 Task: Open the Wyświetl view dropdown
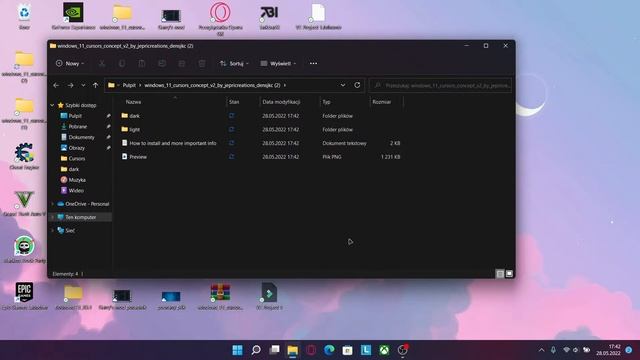tap(278, 63)
